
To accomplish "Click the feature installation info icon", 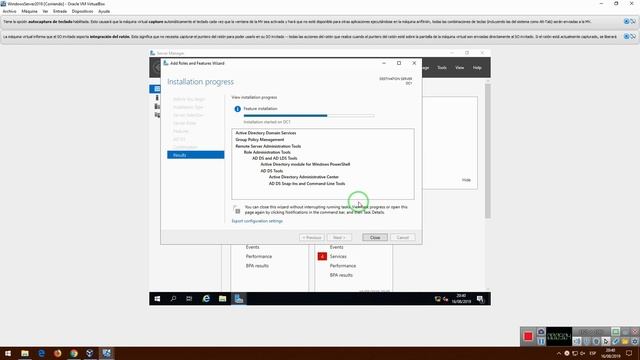I will point(238,109).
